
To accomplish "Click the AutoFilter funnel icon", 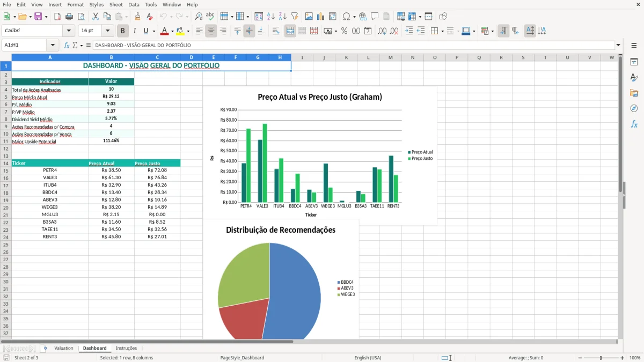I will tap(294, 17).
